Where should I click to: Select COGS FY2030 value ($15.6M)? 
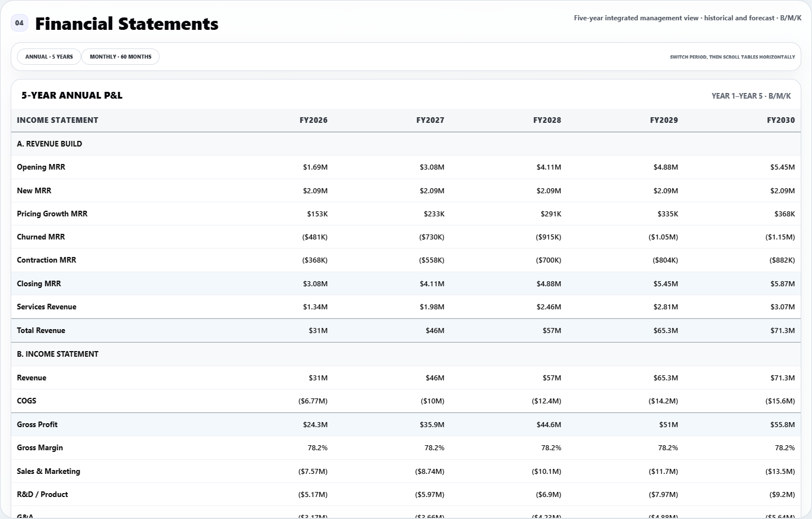[x=780, y=401]
